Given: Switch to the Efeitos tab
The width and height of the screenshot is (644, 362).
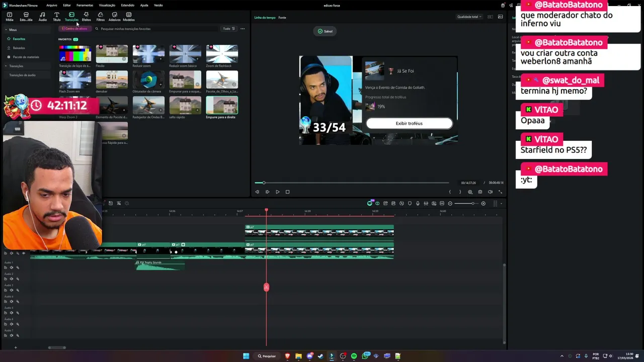Looking at the screenshot, I should (x=86, y=17).
